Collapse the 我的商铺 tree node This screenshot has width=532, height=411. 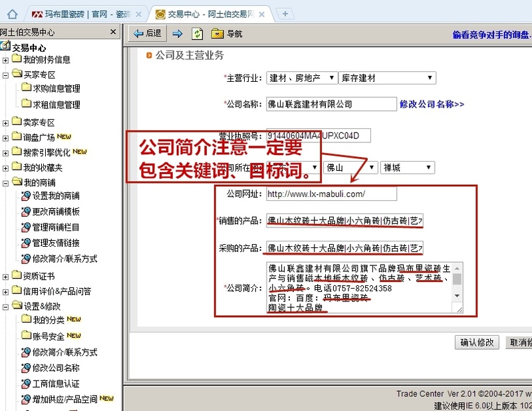click(x=5, y=184)
